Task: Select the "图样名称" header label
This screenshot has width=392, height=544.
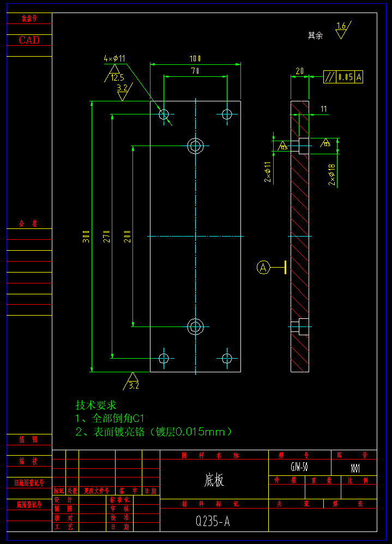Action: 210,456
